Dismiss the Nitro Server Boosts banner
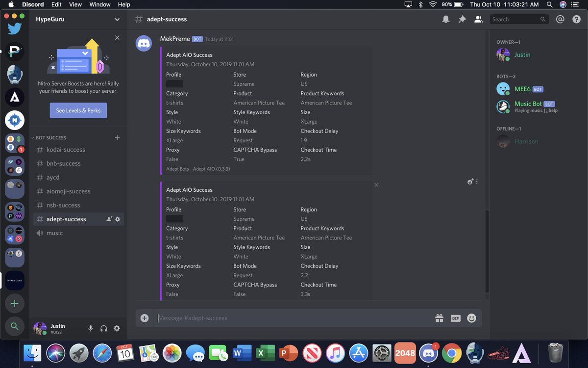Screen dimensions: 588x368 pos(117,38)
